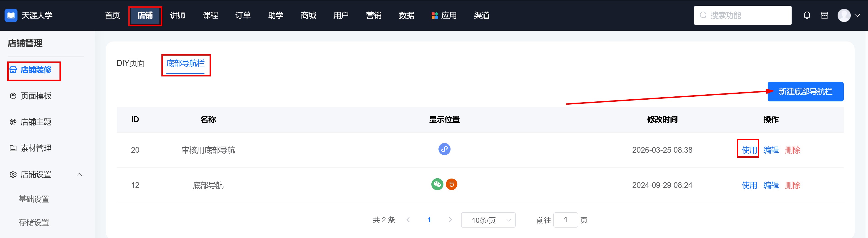Viewport: 868px width, 238px height.
Task: Open 素材管理 in the sidebar
Action: pyautogui.click(x=36, y=148)
